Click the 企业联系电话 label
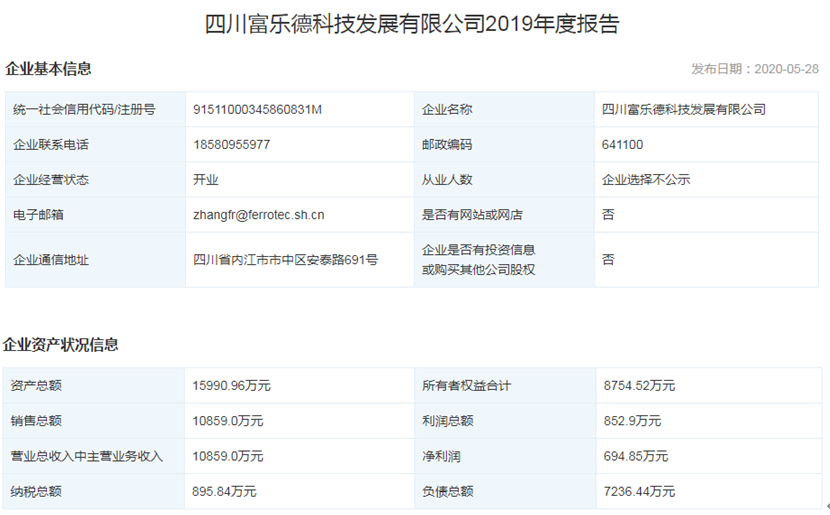Image resolution: width=830 pixels, height=515 pixels. 51,144
